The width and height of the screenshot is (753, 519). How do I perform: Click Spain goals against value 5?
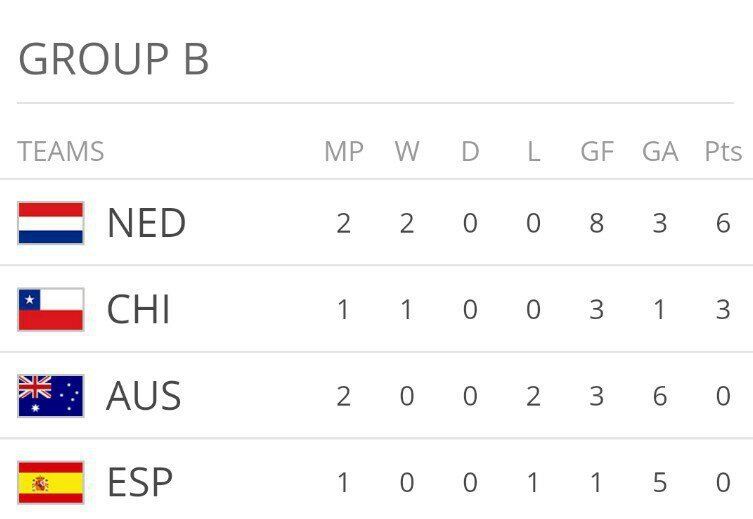[660, 483]
